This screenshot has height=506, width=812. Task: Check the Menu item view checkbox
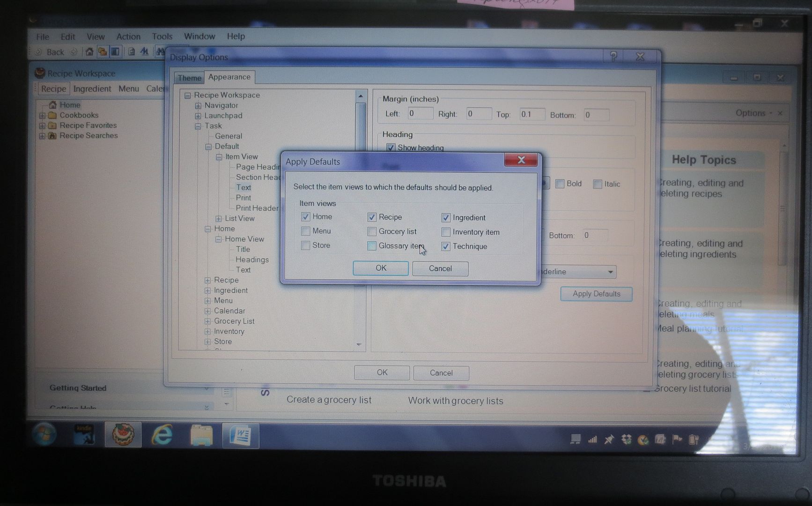click(x=305, y=231)
